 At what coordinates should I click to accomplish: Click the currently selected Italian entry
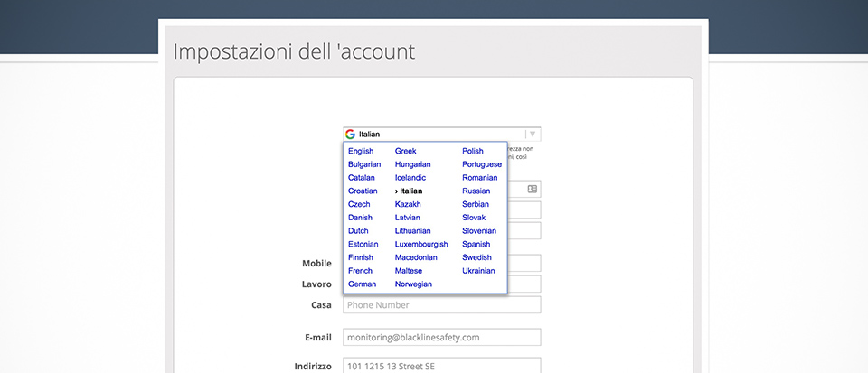pyautogui.click(x=410, y=191)
